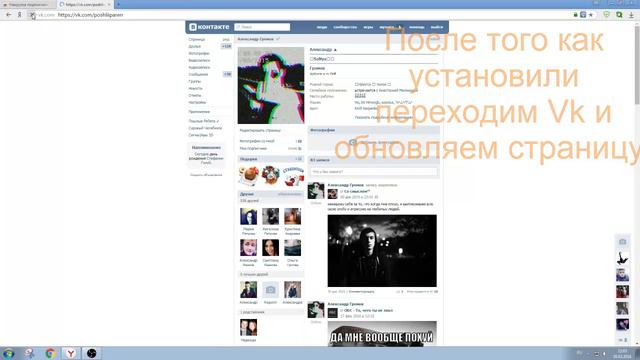The image size is (640, 360).
Task: Click camera icon in right chat sidebar
Action: 622,242
